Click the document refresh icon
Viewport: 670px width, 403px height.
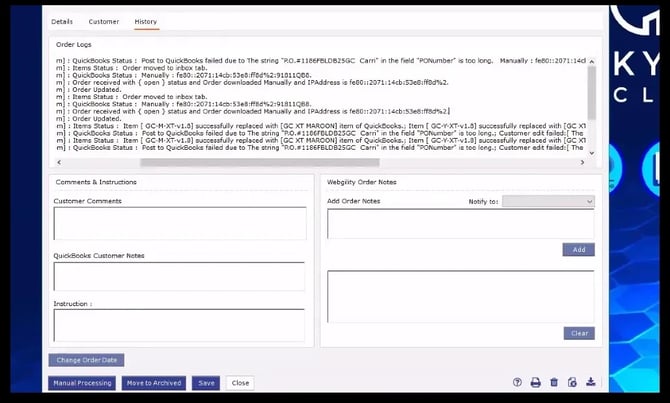[572, 382]
